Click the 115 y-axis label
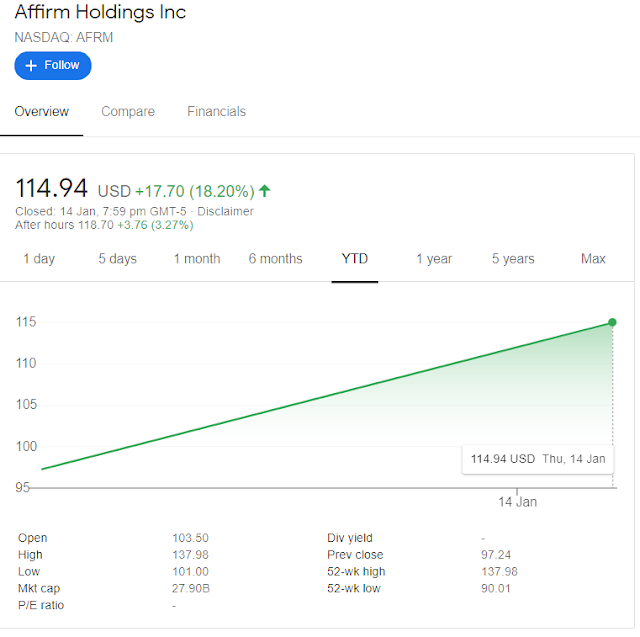The image size is (640, 637). click(x=26, y=322)
